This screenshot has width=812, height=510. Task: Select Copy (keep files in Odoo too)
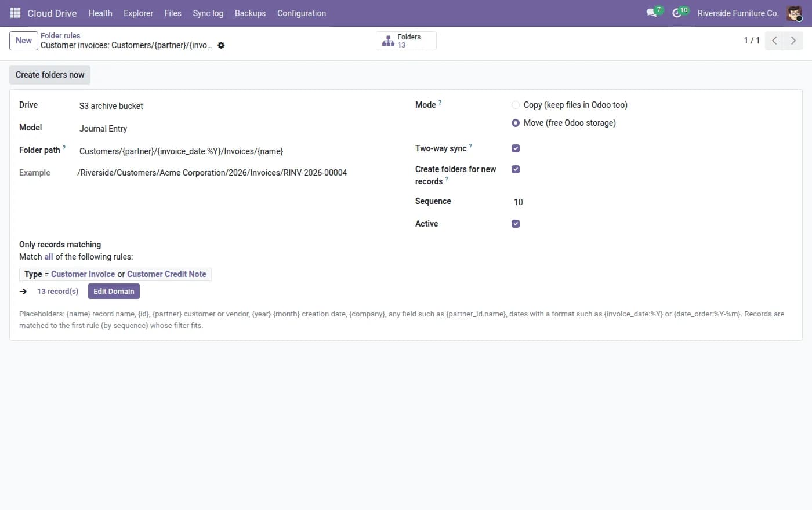pos(516,105)
